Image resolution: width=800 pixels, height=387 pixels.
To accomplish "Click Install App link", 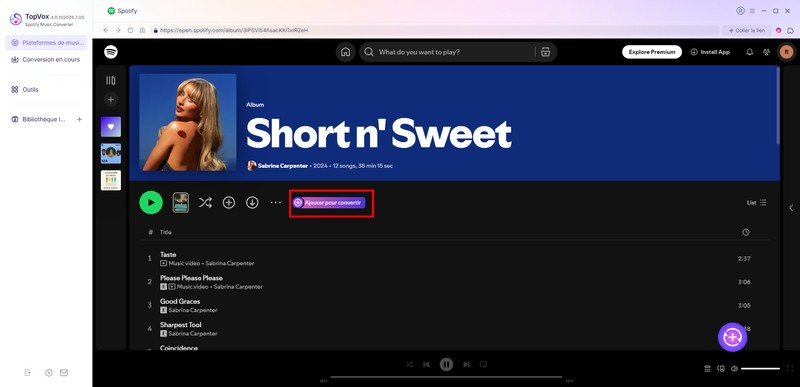I will tap(710, 52).
